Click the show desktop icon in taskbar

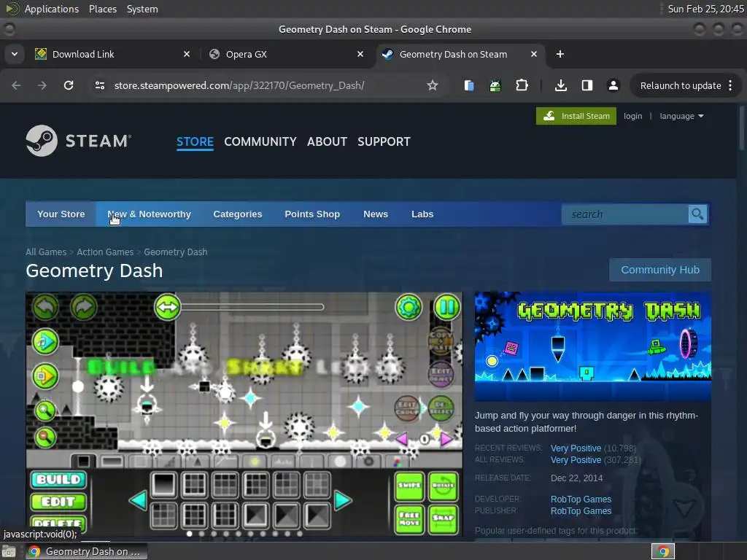tap(9, 552)
